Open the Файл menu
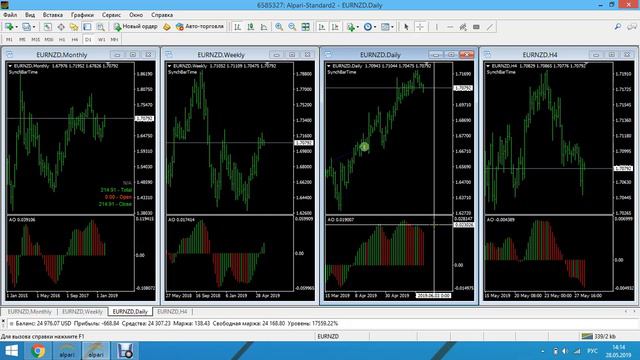640x360 pixels. tap(10, 15)
